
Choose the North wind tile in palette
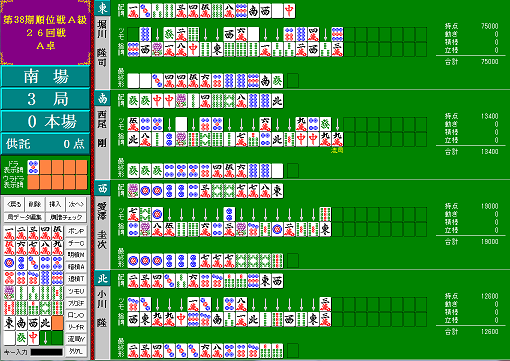45,323
